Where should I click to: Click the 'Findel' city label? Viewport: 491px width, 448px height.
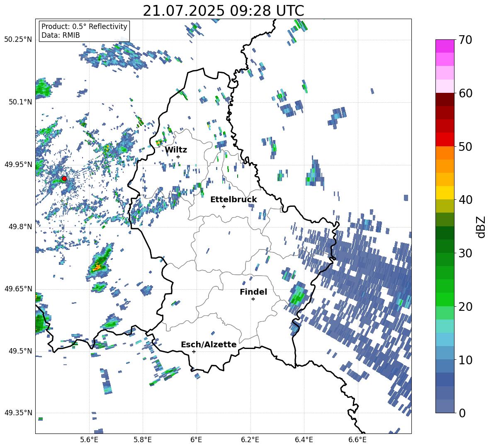[x=253, y=292]
